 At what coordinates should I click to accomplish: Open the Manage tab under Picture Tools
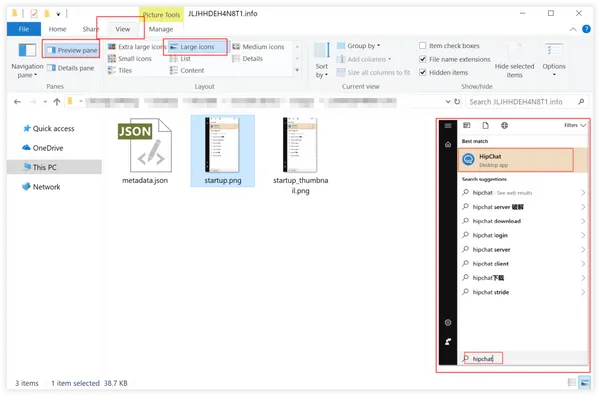(161, 29)
